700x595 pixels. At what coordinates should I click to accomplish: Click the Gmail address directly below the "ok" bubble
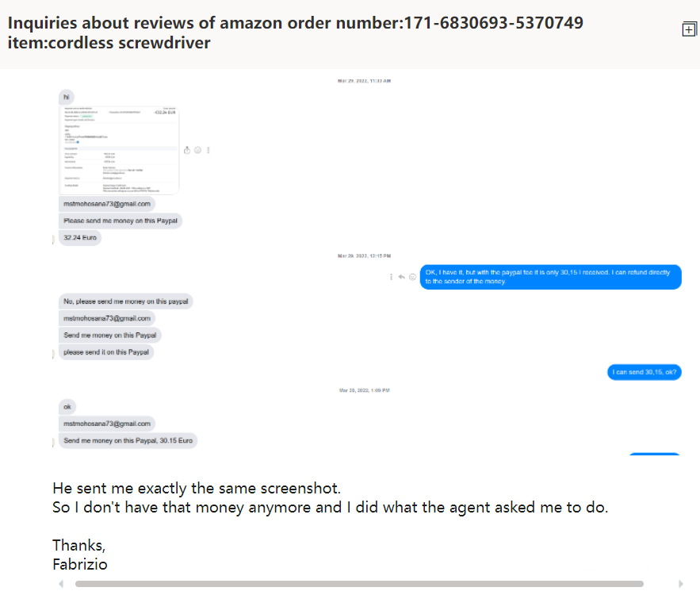[x=106, y=424]
